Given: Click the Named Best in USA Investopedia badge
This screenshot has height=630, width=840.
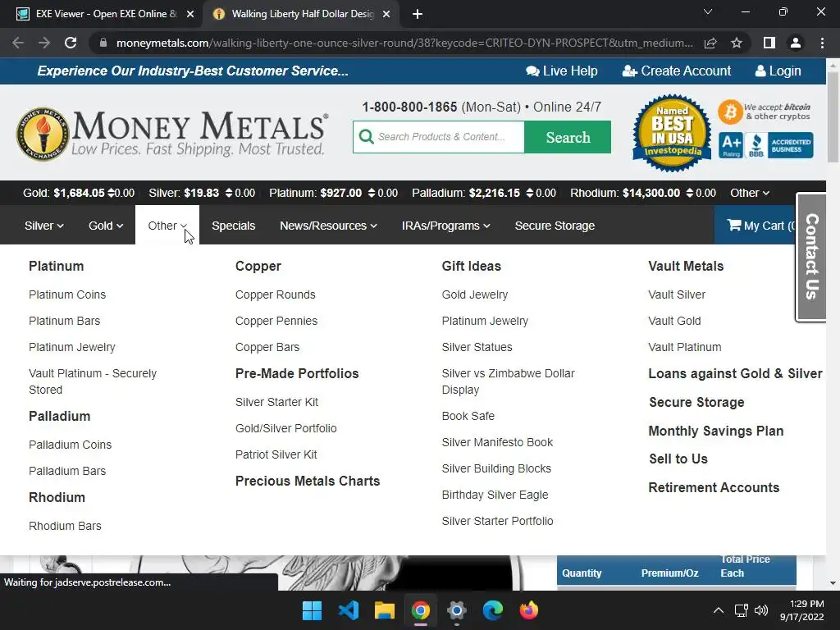Looking at the screenshot, I should pyautogui.click(x=673, y=134).
